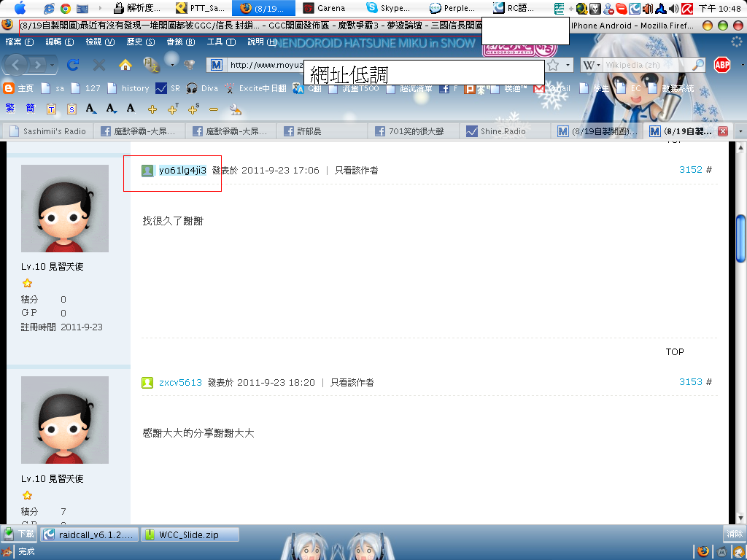Image resolution: width=747 pixels, height=560 pixels.
Task: Open the WCC_Slide.zip download item
Action: (x=190, y=534)
